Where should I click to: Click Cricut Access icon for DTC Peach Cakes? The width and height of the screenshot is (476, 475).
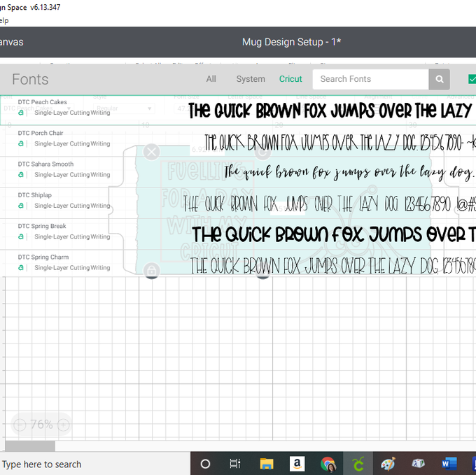pyautogui.click(x=20, y=113)
